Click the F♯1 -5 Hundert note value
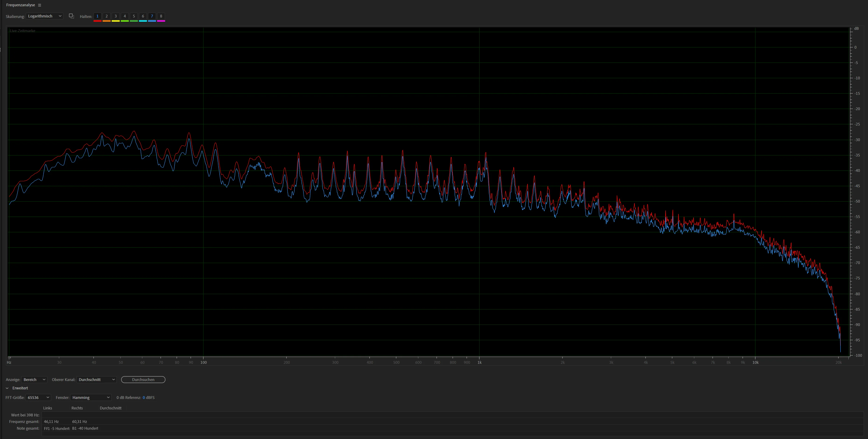Screen dimensions: 868x439 coord(57,429)
